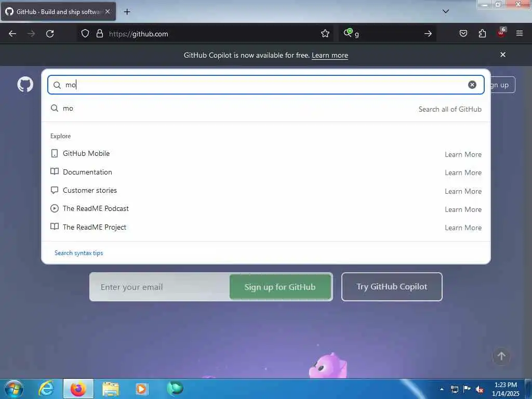This screenshot has width=532, height=399.
Task: Launch Internet Explorer from the taskbar
Action: (46, 389)
